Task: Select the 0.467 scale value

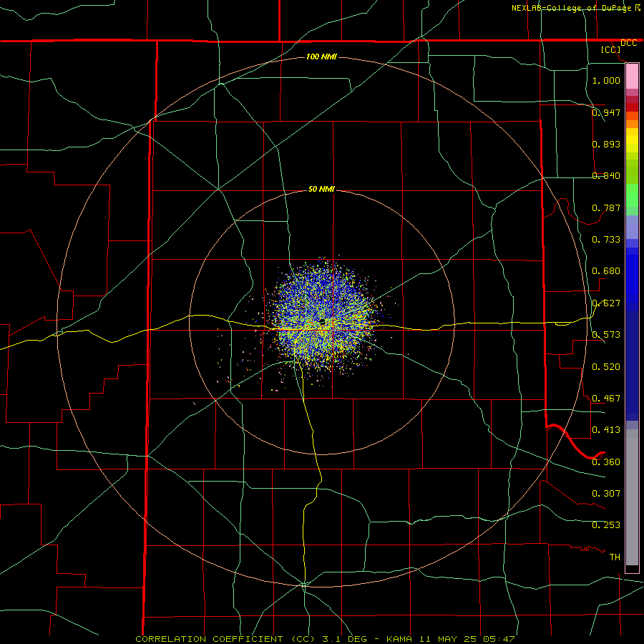Action: point(606,398)
